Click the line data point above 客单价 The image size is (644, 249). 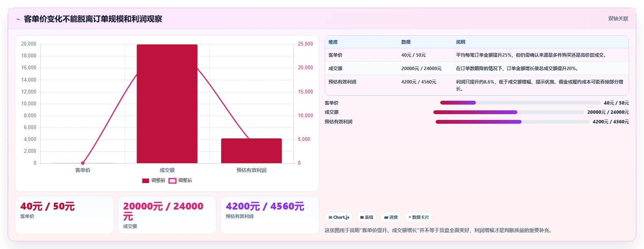tap(83, 163)
